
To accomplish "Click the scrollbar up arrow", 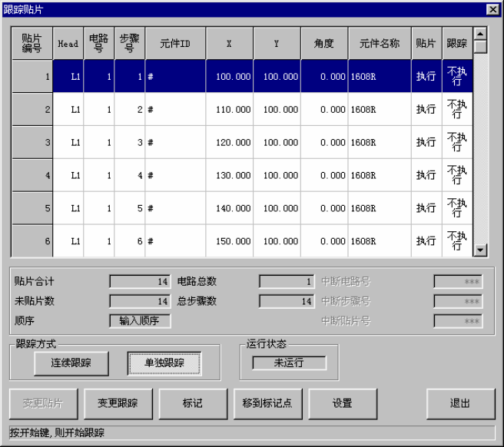I will (x=480, y=34).
